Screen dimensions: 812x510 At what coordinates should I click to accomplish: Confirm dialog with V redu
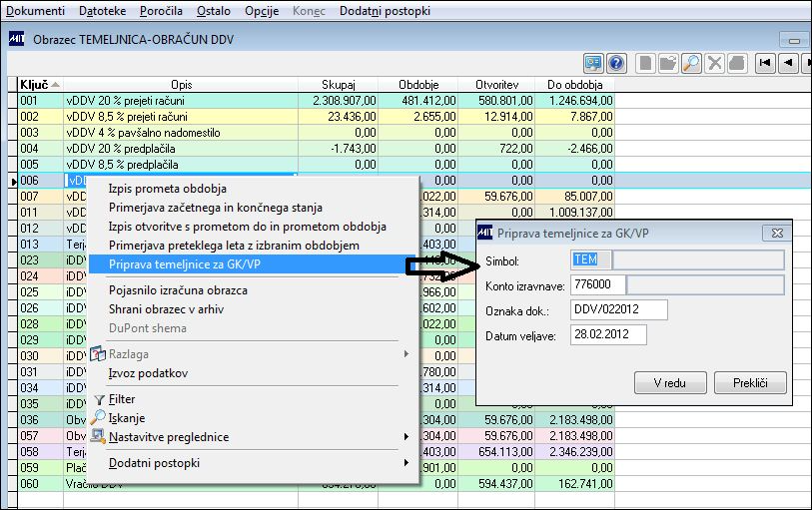(x=670, y=383)
